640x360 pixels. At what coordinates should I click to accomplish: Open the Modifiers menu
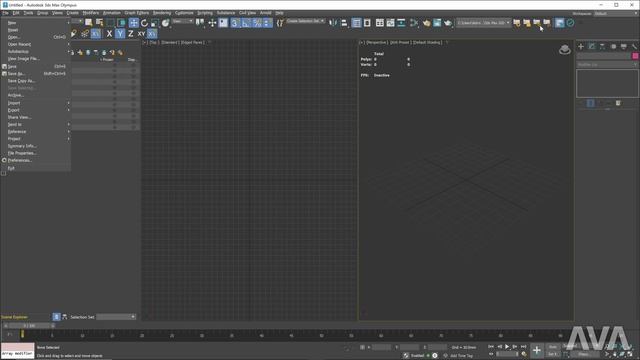[x=91, y=13]
